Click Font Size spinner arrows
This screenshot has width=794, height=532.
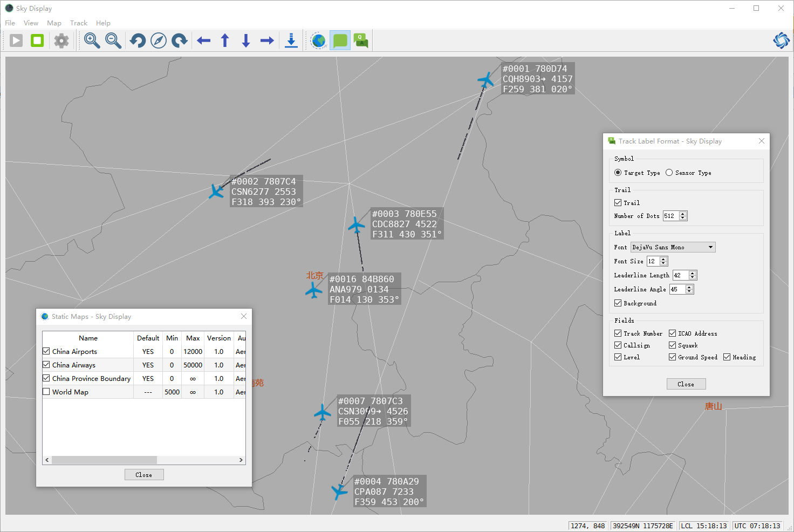663,261
